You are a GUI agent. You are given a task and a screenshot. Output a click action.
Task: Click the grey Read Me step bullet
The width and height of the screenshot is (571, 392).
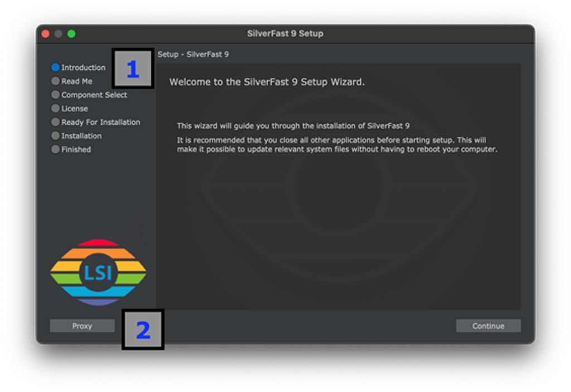pos(55,81)
